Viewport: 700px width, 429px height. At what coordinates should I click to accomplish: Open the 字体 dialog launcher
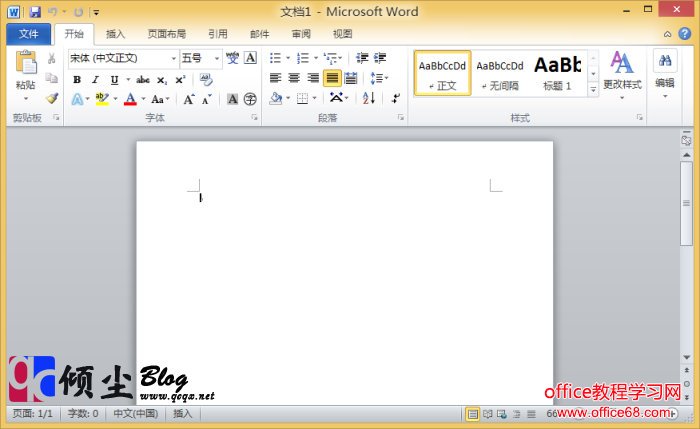pyautogui.click(x=254, y=117)
